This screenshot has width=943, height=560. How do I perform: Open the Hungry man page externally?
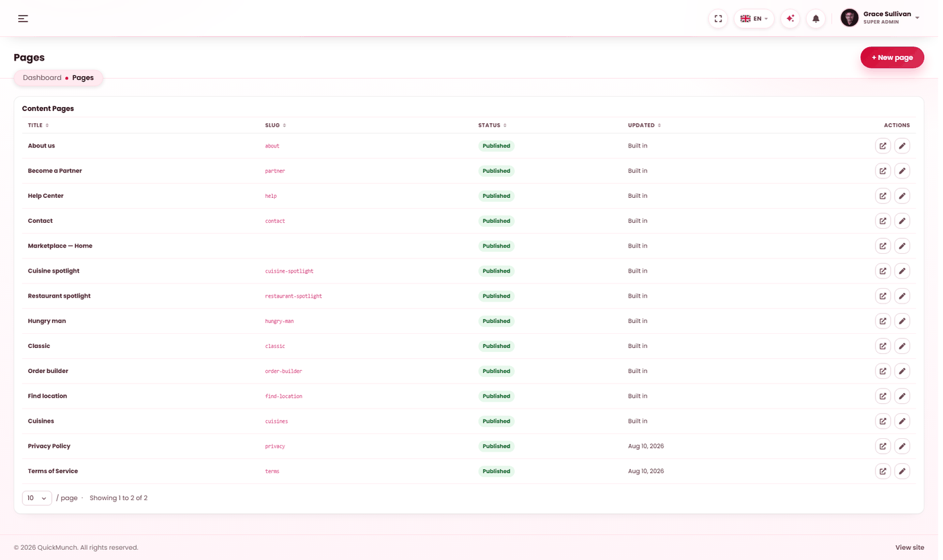[x=882, y=321]
